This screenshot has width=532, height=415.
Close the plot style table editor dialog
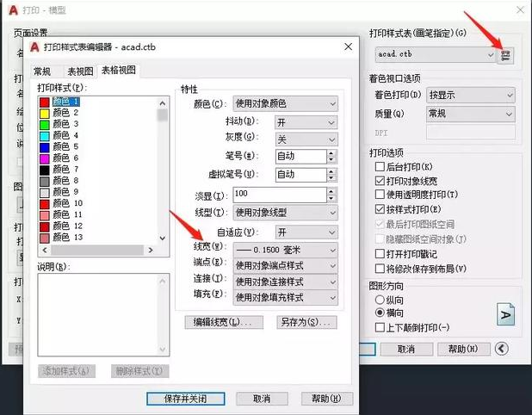click(348, 46)
